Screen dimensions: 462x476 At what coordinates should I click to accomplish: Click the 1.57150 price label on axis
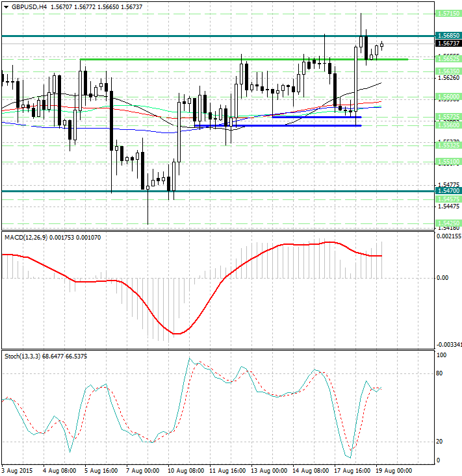449,13
